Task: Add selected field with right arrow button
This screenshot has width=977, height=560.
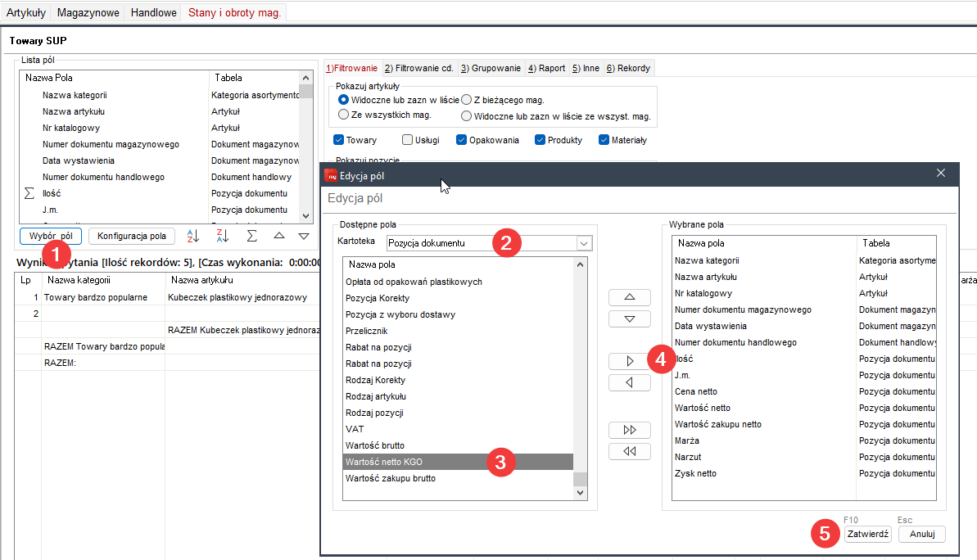Action: (x=629, y=361)
